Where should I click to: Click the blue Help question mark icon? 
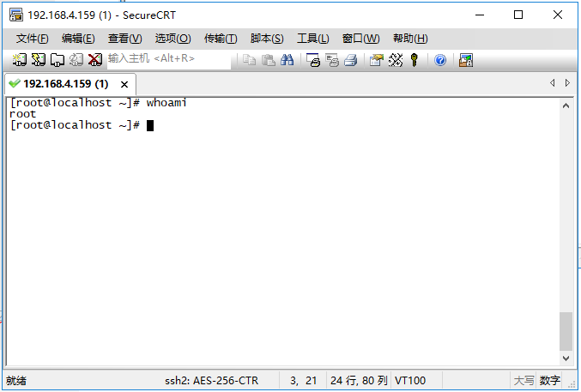click(x=440, y=60)
